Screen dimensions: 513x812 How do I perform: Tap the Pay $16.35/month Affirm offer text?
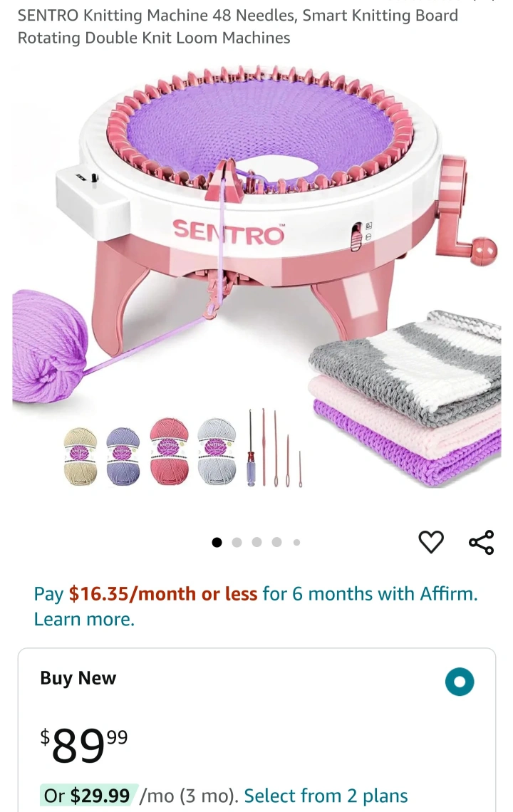point(256,594)
